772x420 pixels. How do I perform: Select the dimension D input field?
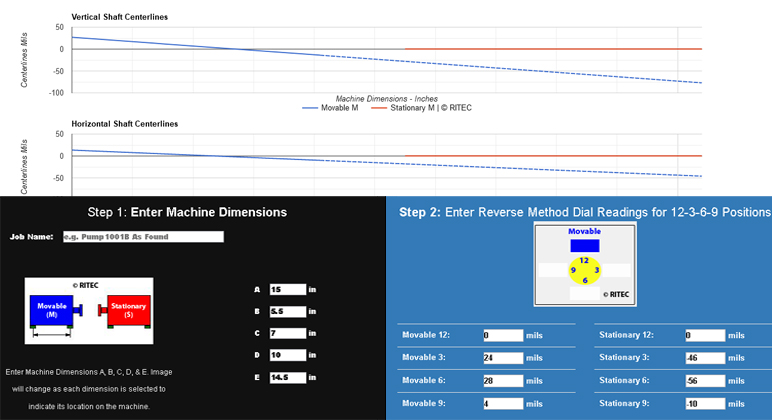[x=287, y=355]
